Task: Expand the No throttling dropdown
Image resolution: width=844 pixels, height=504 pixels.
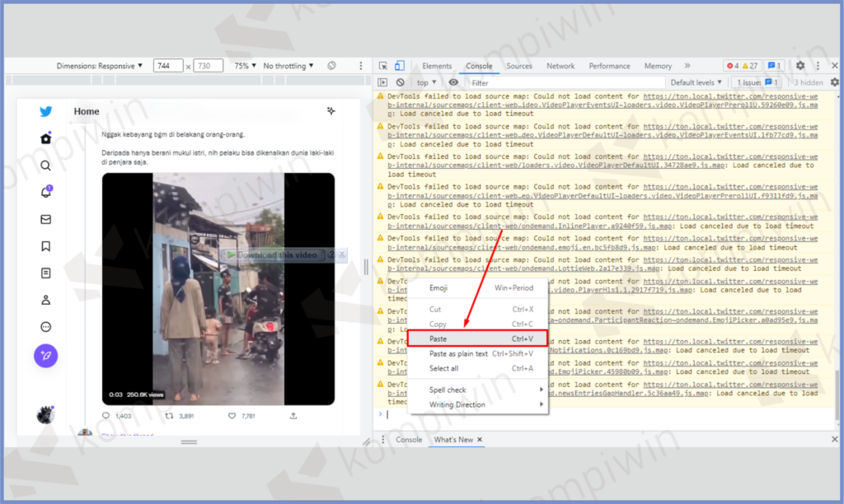Action: pos(288,66)
